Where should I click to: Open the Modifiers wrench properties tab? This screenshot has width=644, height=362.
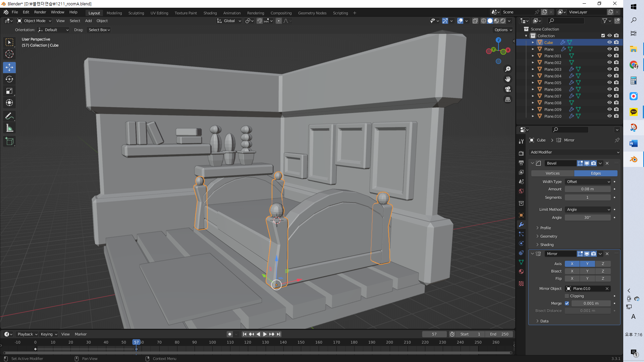tap(521, 225)
